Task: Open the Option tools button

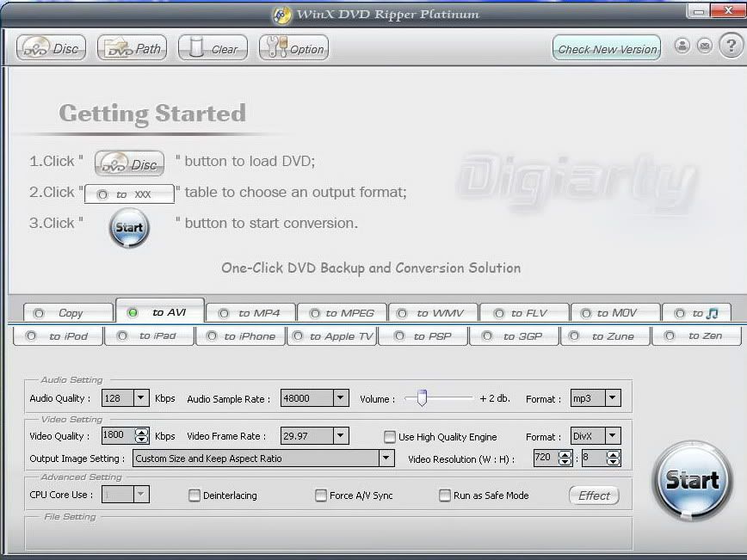Action: (x=294, y=48)
